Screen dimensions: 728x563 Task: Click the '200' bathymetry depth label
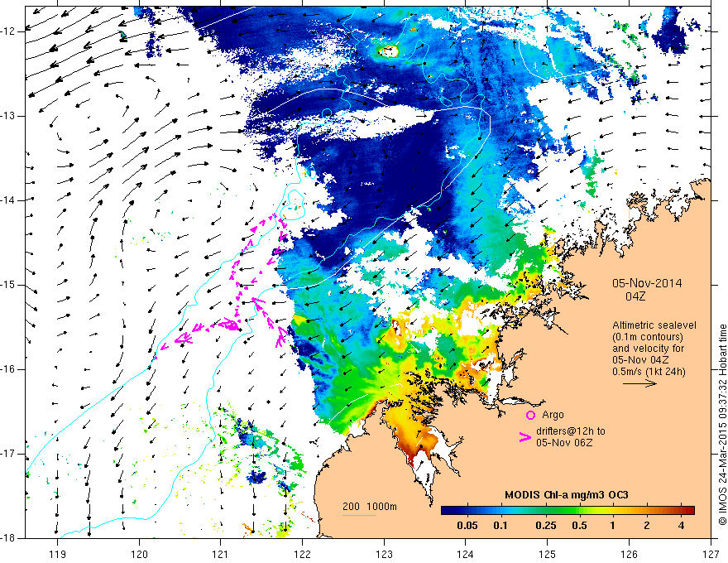coord(351,507)
